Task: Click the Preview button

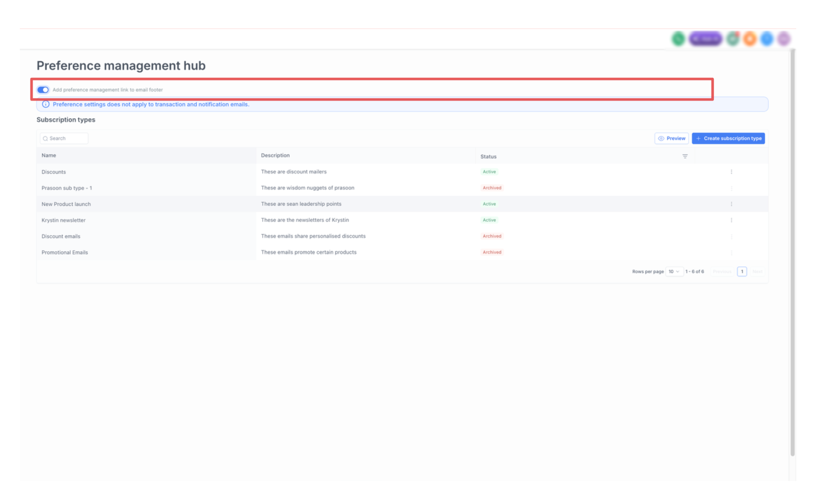Action: coord(672,138)
